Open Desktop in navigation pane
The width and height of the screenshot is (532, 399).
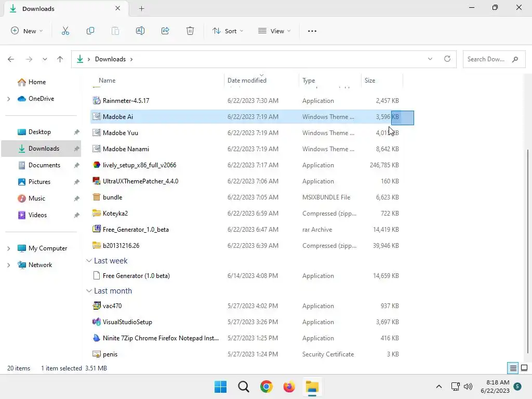(x=39, y=132)
